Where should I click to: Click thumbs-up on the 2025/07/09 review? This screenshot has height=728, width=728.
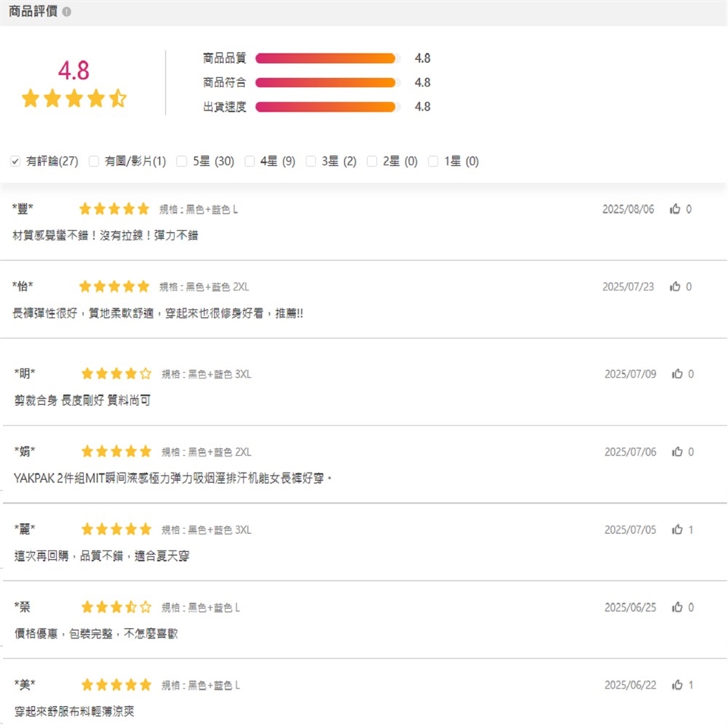point(677,374)
